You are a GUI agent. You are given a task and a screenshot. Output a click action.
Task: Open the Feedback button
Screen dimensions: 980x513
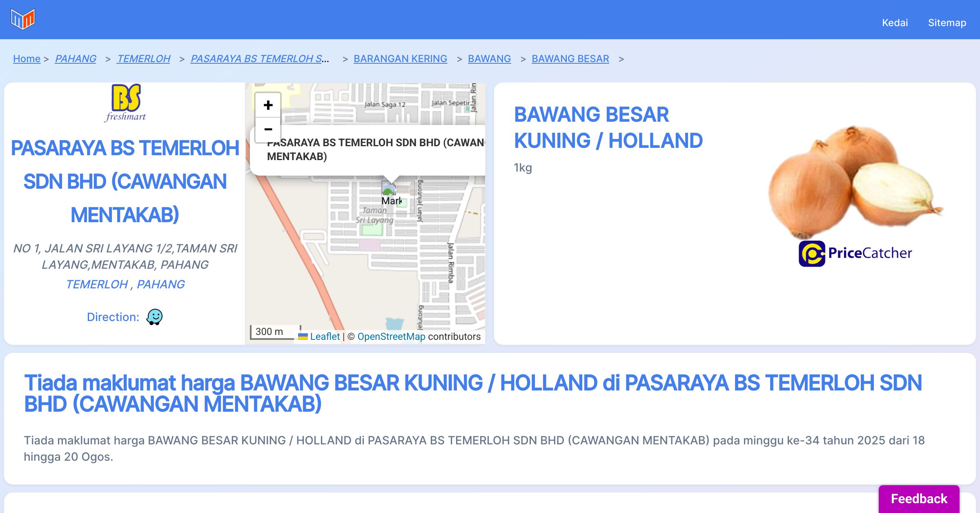(x=919, y=499)
